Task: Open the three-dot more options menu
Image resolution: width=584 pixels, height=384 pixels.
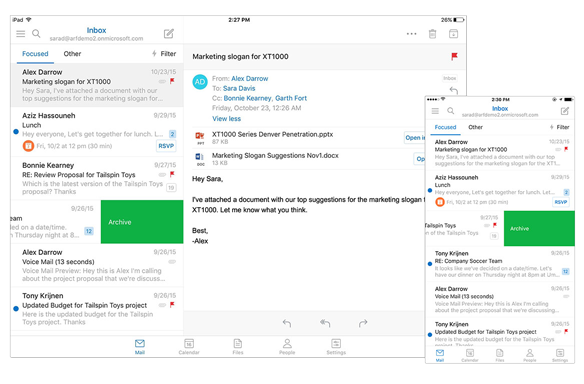Action: tap(412, 34)
